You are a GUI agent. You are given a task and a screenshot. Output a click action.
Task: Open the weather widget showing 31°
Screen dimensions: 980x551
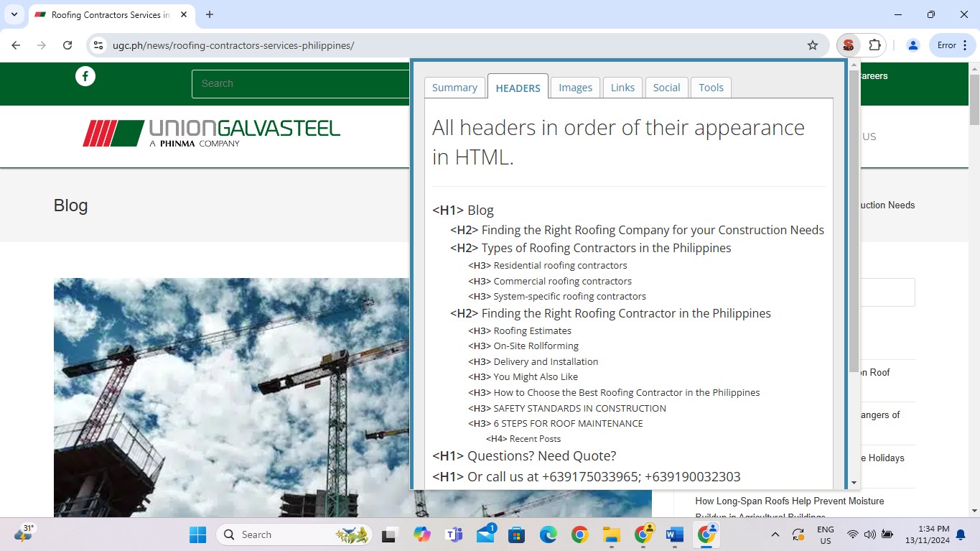point(24,533)
